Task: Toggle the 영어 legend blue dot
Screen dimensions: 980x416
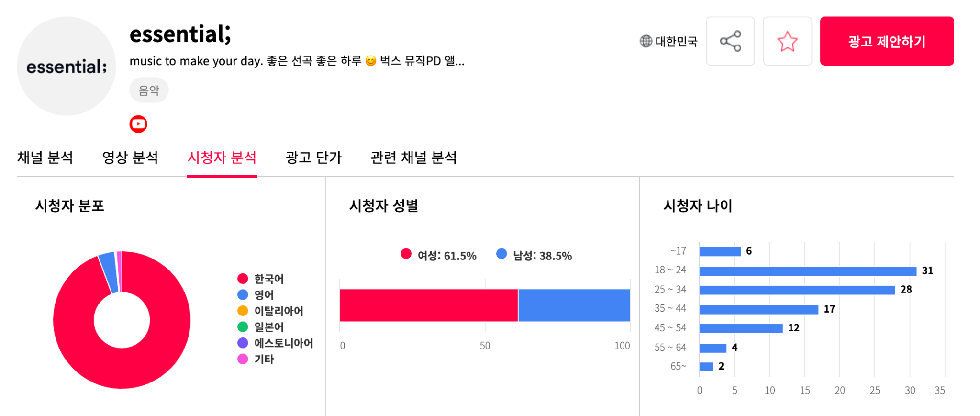Action: [x=243, y=294]
